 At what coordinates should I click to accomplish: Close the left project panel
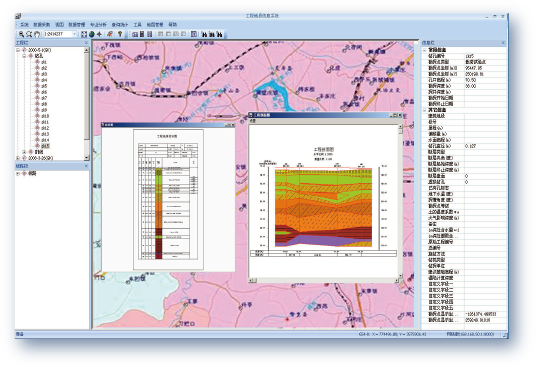tap(86, 43)
